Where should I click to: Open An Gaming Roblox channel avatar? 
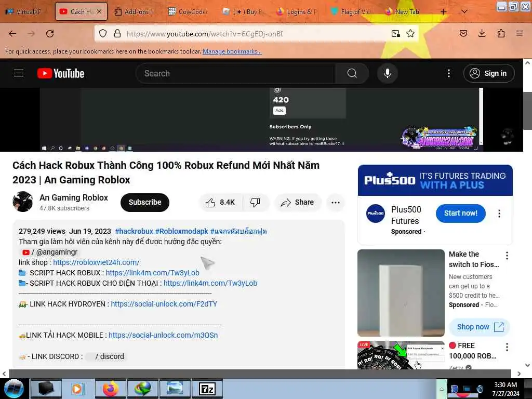[23, 202]
